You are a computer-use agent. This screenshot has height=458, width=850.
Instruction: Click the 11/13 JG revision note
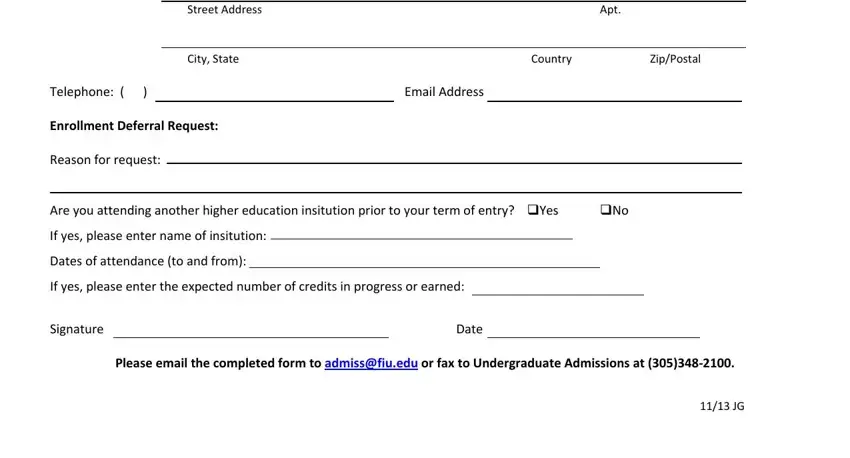(722, 406)
